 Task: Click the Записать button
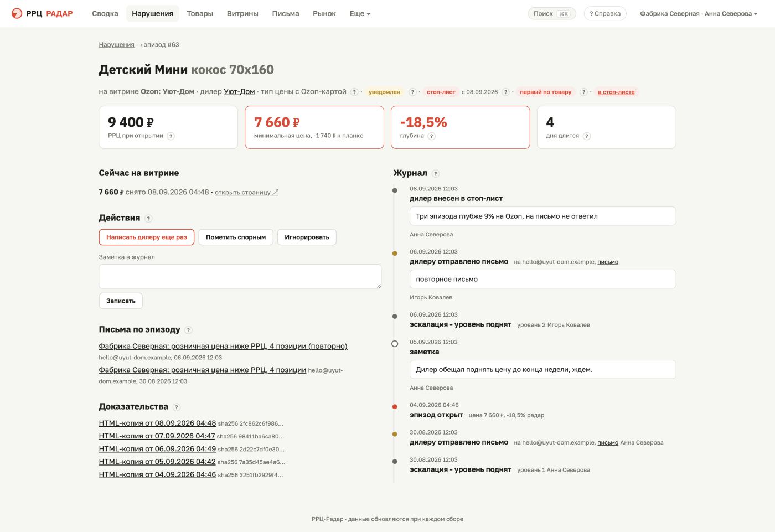121,301
